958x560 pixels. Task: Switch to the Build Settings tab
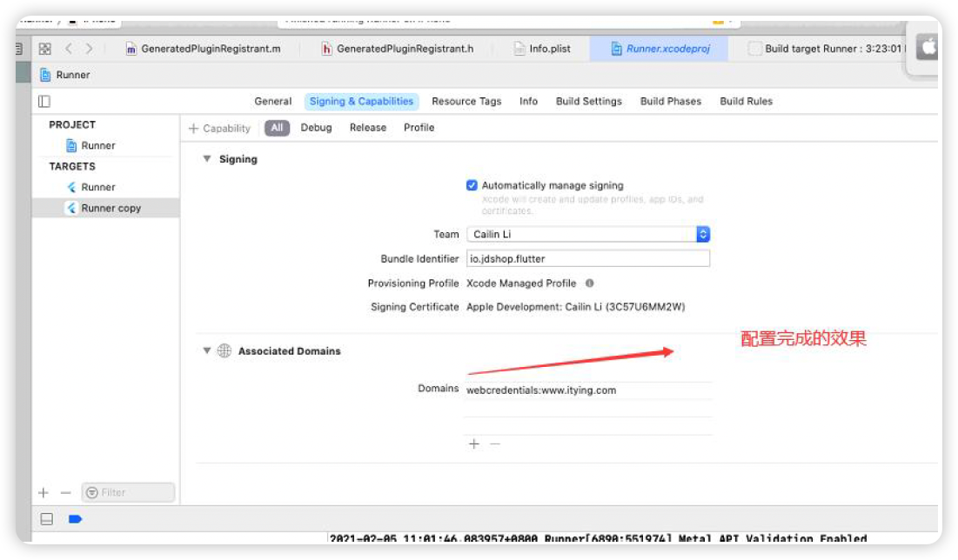click(x=588, y=102)
